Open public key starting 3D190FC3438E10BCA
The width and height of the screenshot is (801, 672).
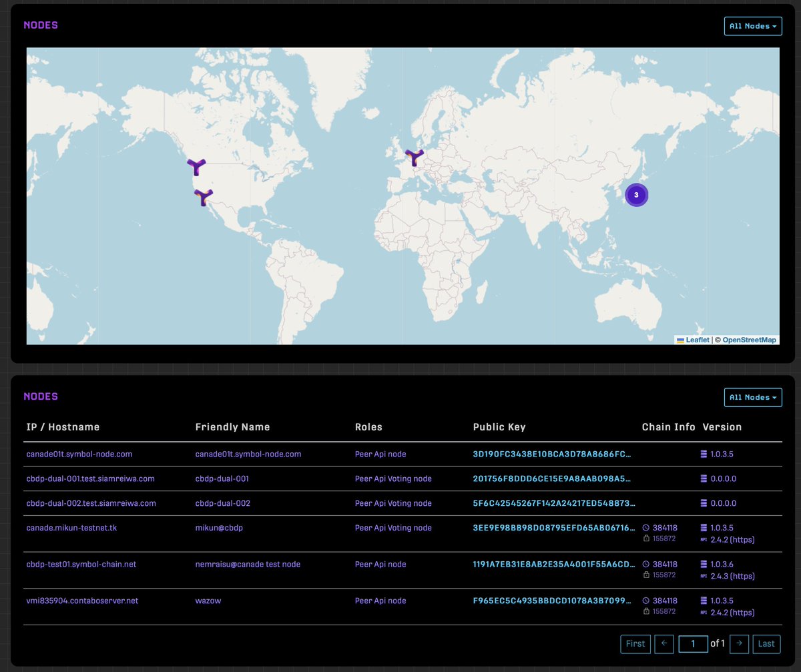click(552, 454)
